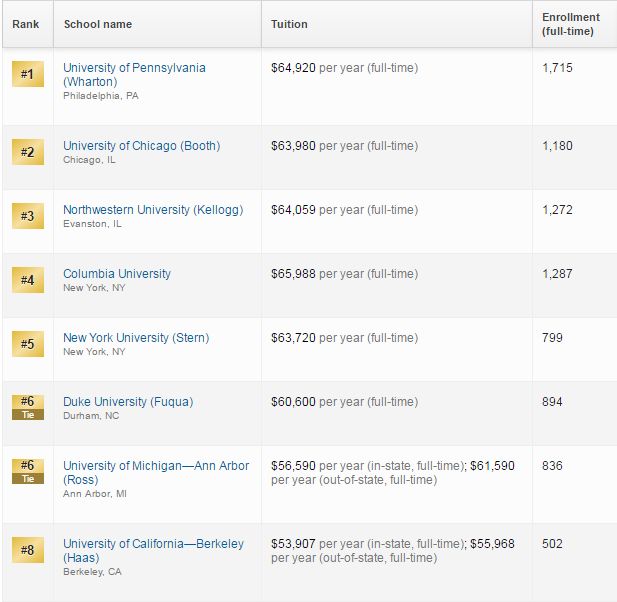Click Duke's #6 Tie rank badge
The height and width of the screenshot is (602, 617).
[28, 407]
